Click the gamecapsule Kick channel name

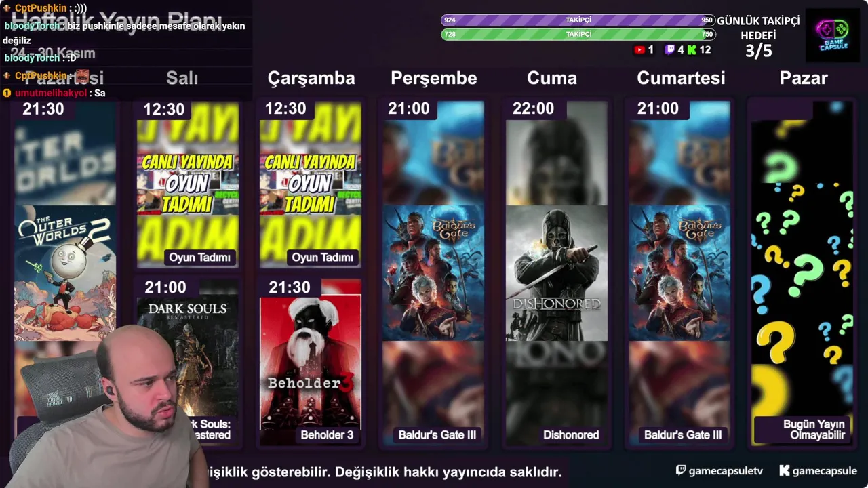click(x=825, y=470)
